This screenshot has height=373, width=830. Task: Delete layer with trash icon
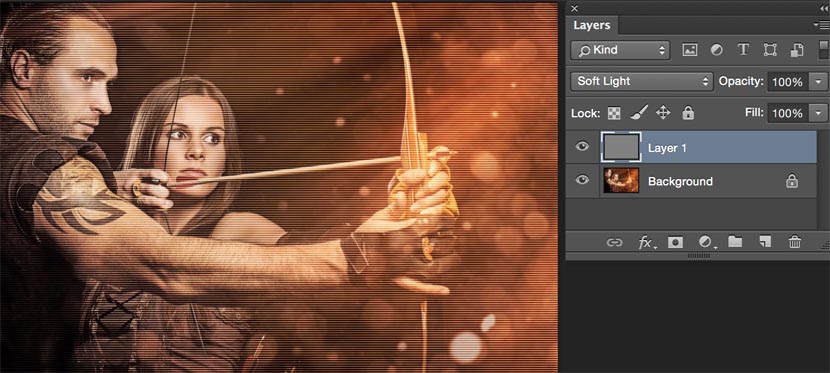pos(795,242)
